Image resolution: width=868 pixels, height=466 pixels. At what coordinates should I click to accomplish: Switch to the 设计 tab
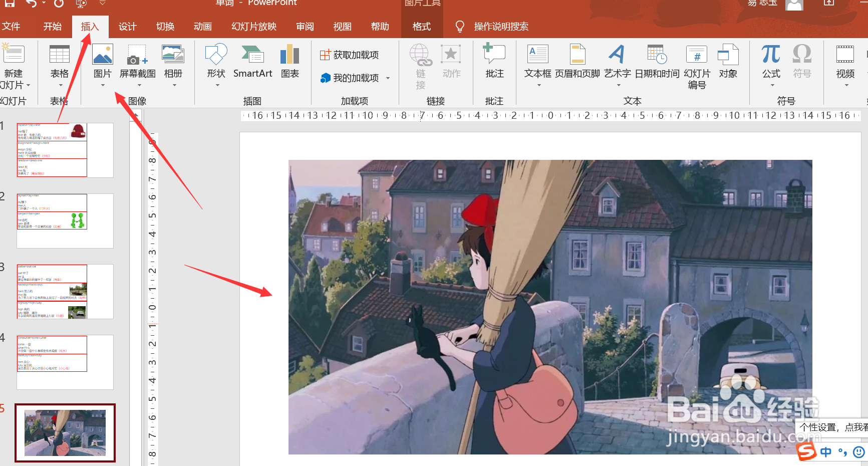(127, 27)
